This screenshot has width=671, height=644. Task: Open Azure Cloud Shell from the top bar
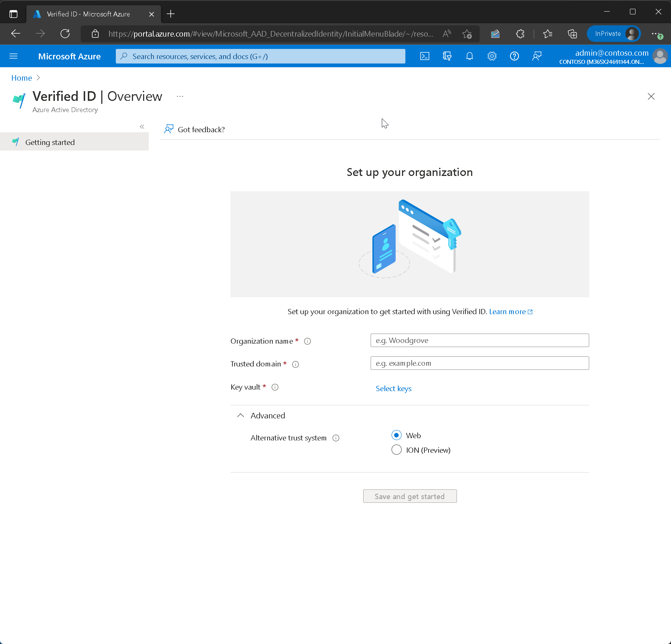point(425,56)
